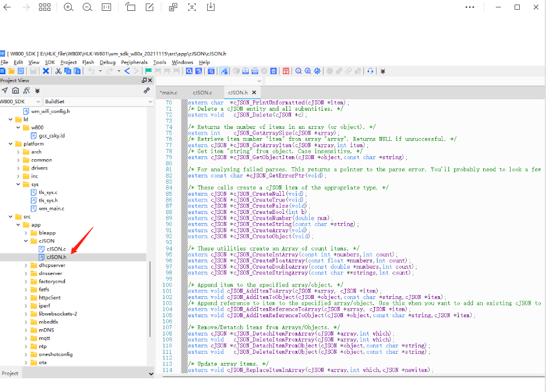Toggle the Project View float window button
This screenshot has width=546, height=392.
144,80
